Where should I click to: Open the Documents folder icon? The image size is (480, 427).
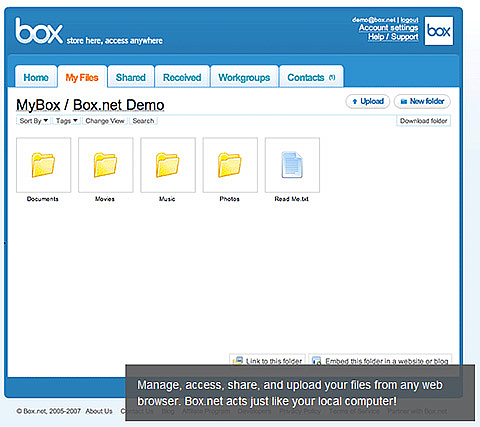coord(43,165)
